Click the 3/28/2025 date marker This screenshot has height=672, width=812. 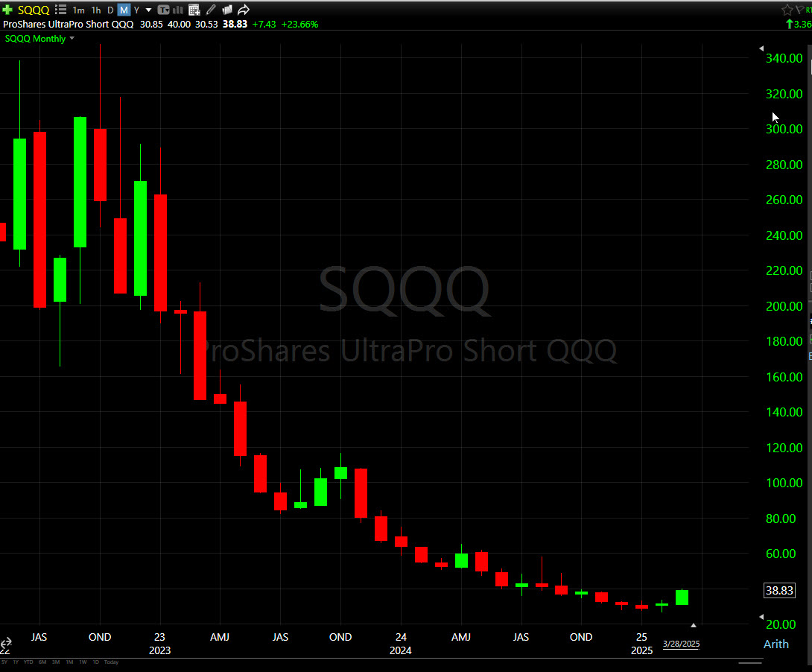(x=681, y=644)
